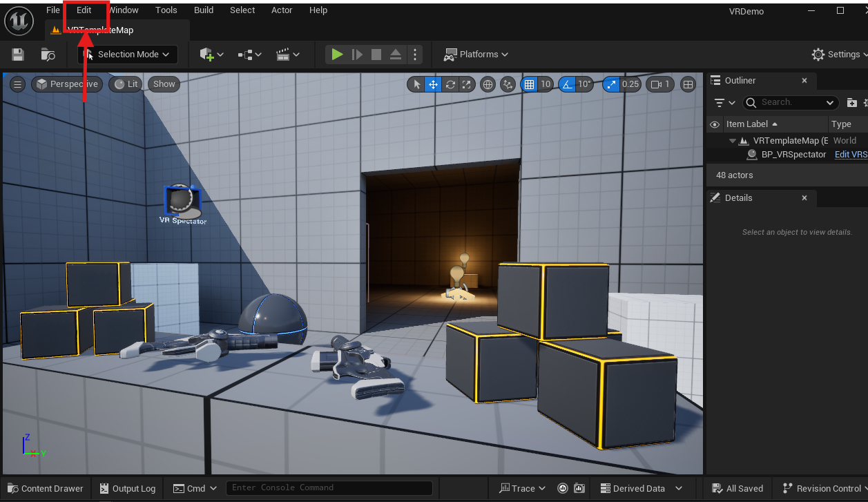Click the Eject from player icon
868x502 pixels.
click(395, 55)
